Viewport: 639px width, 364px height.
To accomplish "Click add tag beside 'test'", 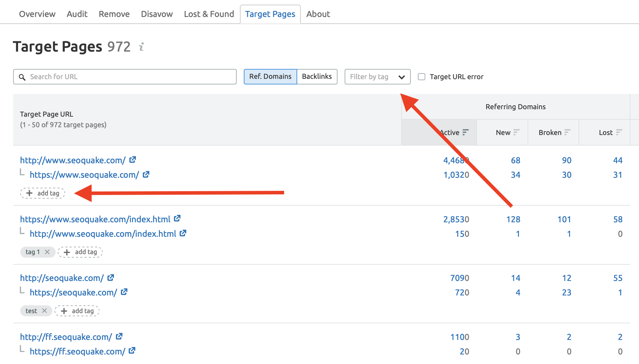I will point(77,311).
